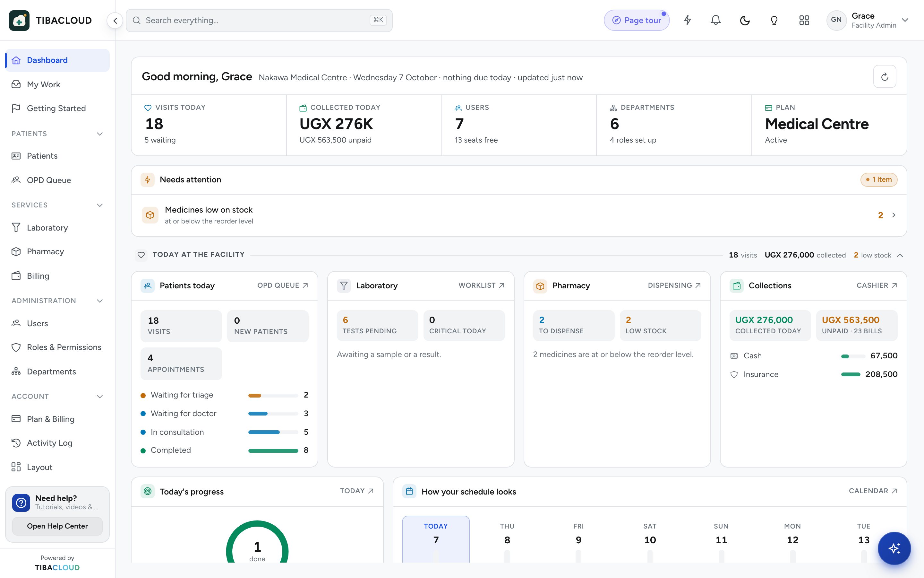Click the Patients today people icon
924x578 pixels.
coord(147,285)
